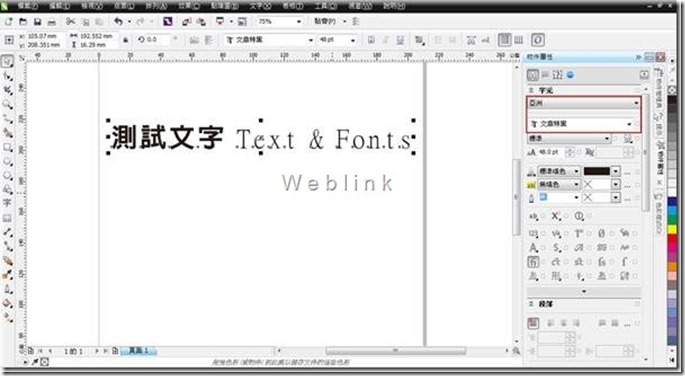The height and width of the screenshot is (376, 685).
Task: Pick the orange swatch in color palette
Action: pyautogui.click(x=672, y=266)
